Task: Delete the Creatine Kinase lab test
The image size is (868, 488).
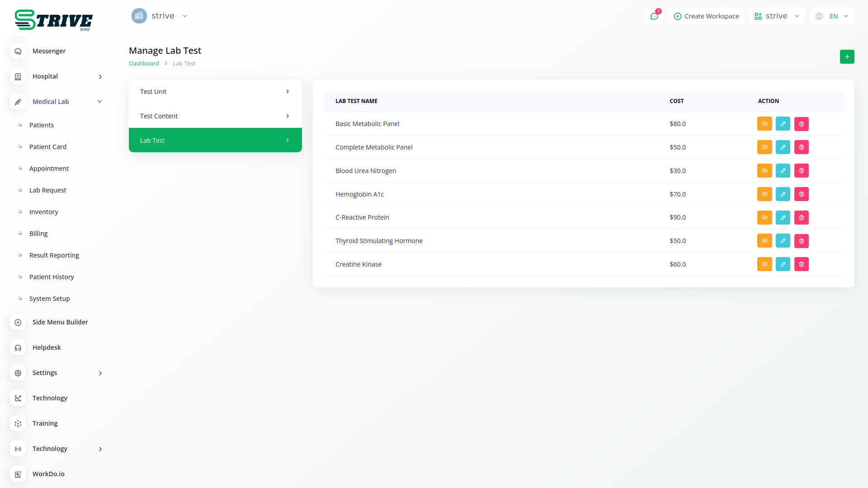Action: coord(801,264)
